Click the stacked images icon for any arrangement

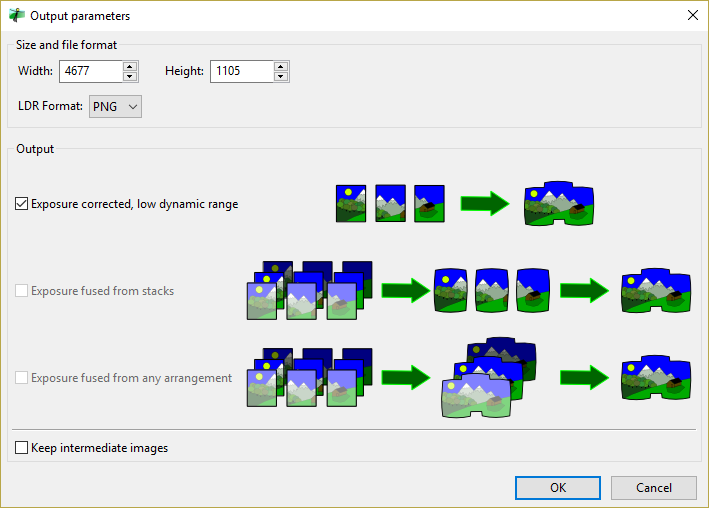309,377
